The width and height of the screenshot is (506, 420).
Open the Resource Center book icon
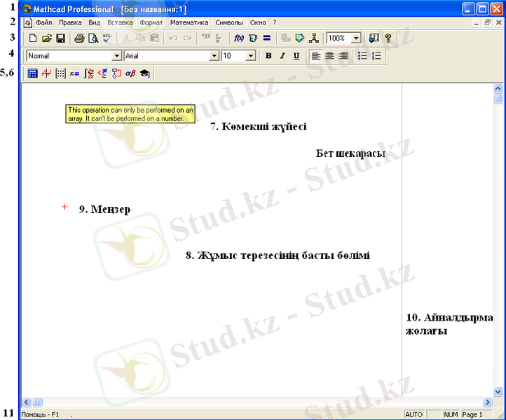[x=374, y=38]
